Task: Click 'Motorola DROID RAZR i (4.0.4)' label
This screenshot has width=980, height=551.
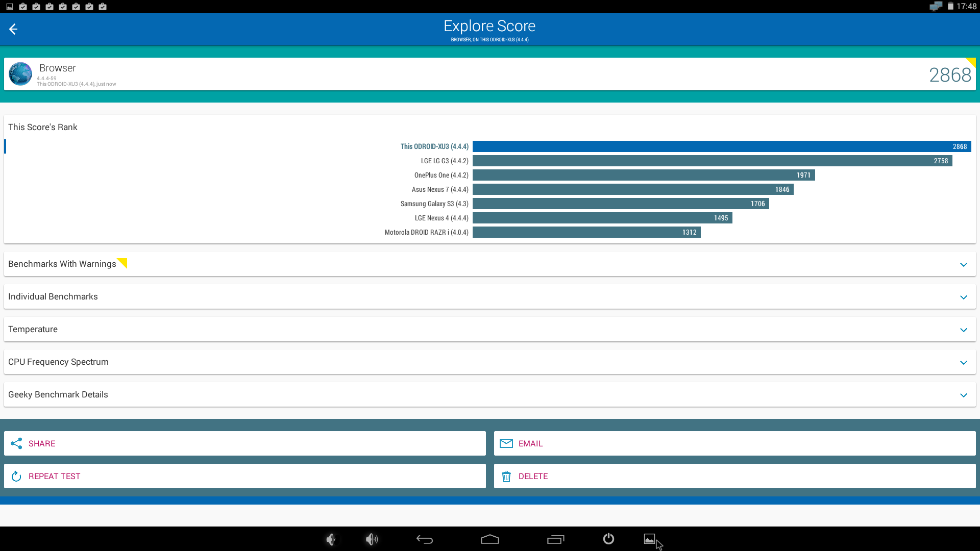Action: (x=427, y=232)
